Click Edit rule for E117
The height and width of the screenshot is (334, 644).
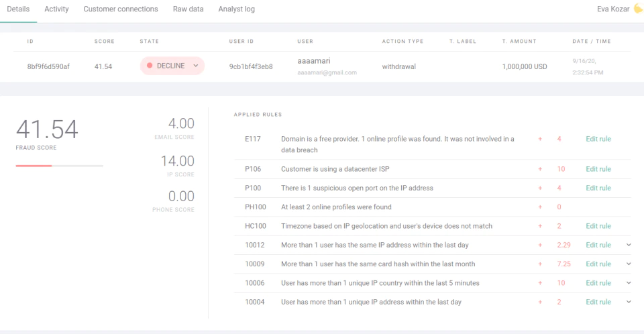pyautogui.click(x=598, y=139)
